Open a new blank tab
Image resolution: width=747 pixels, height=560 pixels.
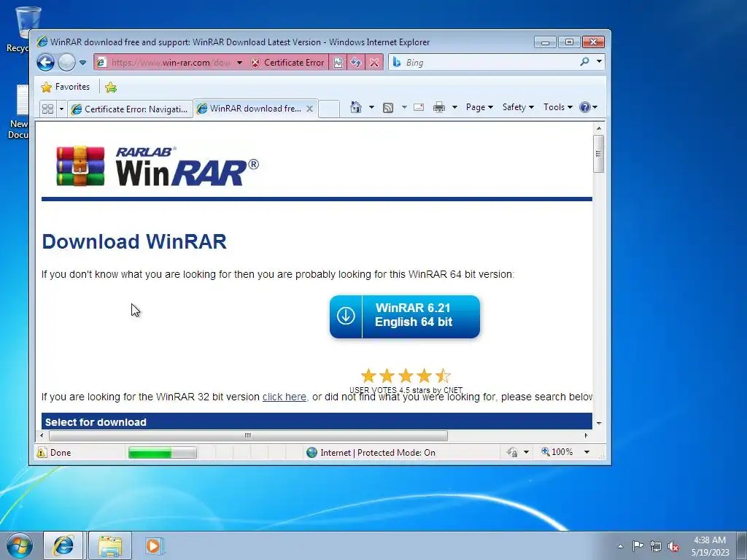pos(329,109)
